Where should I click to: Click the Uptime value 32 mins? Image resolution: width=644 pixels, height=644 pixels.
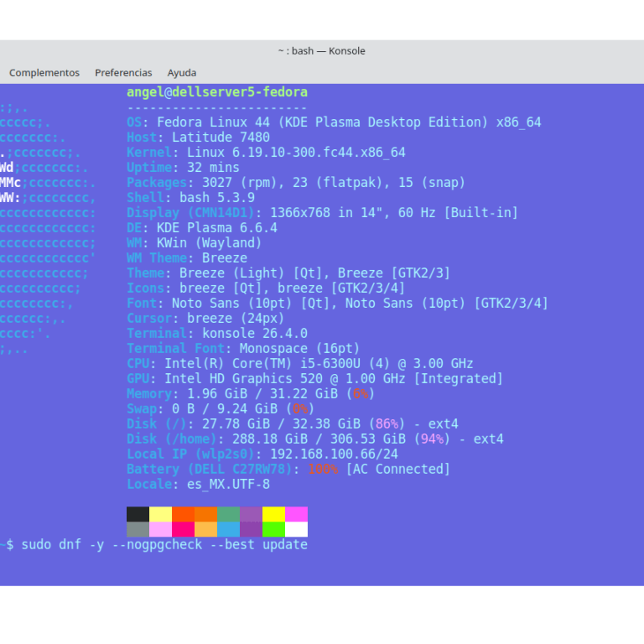tap(213, 168)
